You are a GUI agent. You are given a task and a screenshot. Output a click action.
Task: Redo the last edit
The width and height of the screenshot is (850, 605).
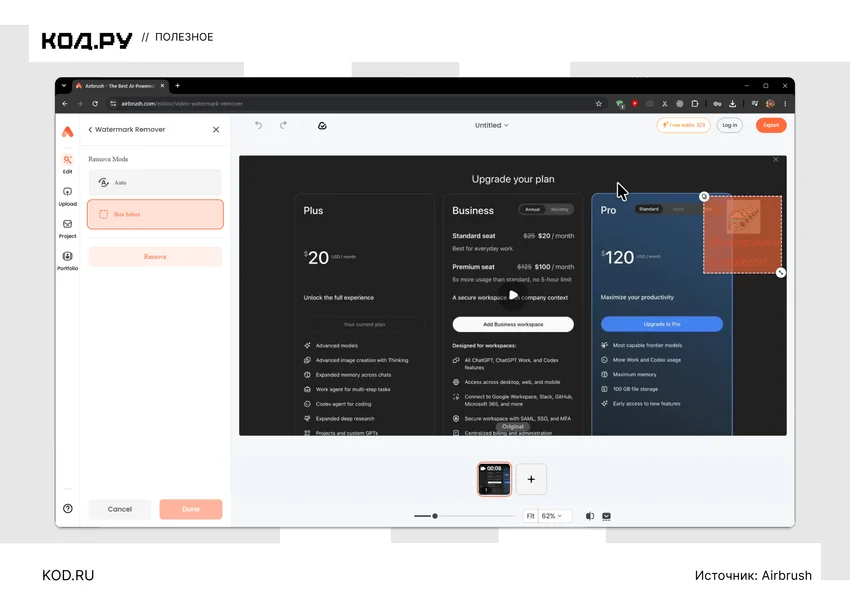click(284, 125)
